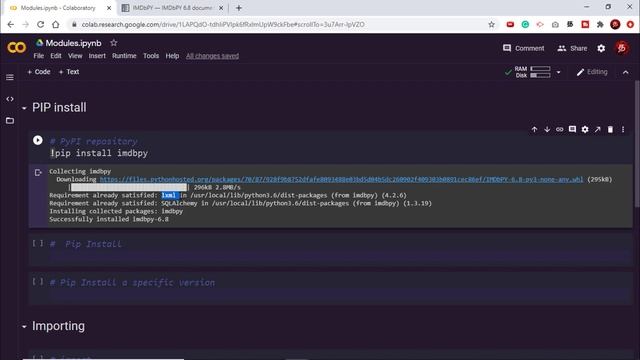Move cell up arrow
640x360 pixels.
[x=534, y=129]
